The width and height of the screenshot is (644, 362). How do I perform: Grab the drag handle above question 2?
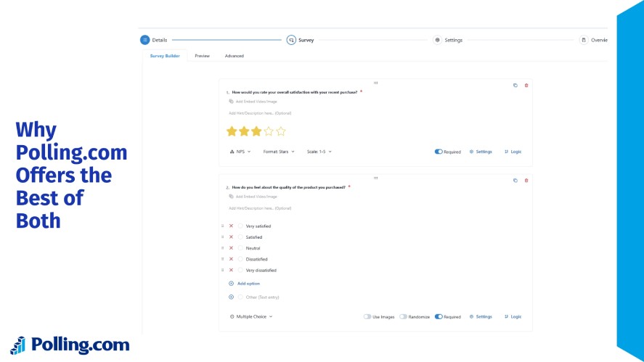pyautogui.click(x=375, y=178)
